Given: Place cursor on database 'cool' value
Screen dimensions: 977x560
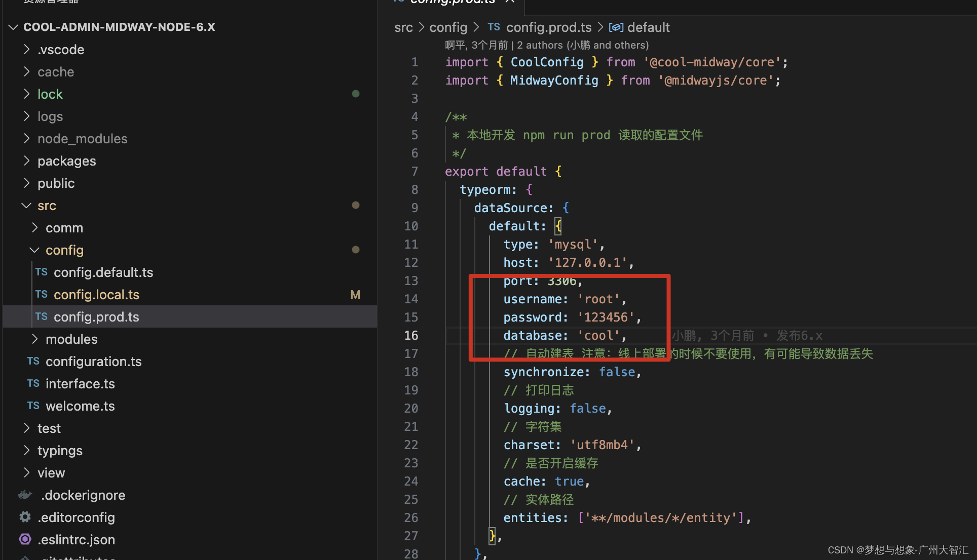Looking at the screenshot, I should pyautogui.click(x=598, y=336).
